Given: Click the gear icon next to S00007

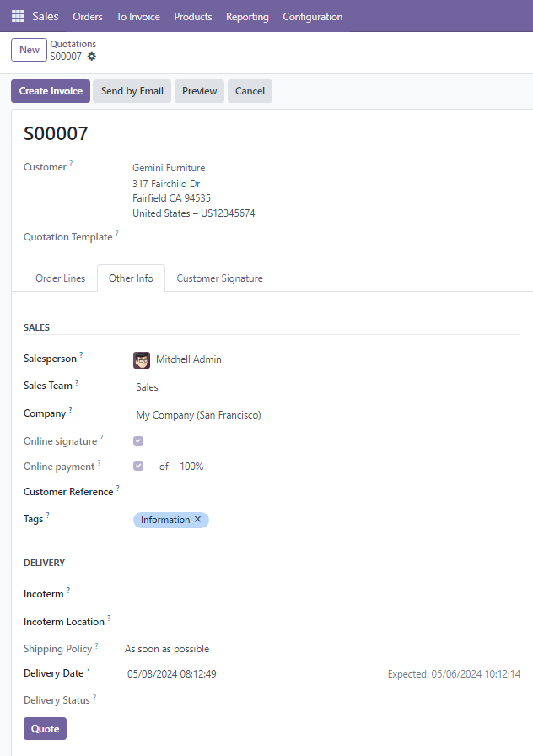Looking at the screenshot, I should [x=92, y=57].
